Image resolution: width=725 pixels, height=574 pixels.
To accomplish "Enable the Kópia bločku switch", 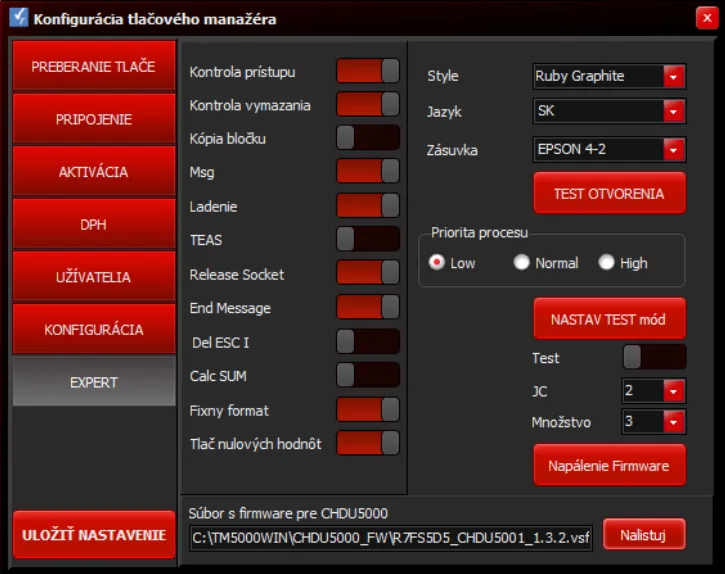I will pyautogui.click(x=367, y=138).
